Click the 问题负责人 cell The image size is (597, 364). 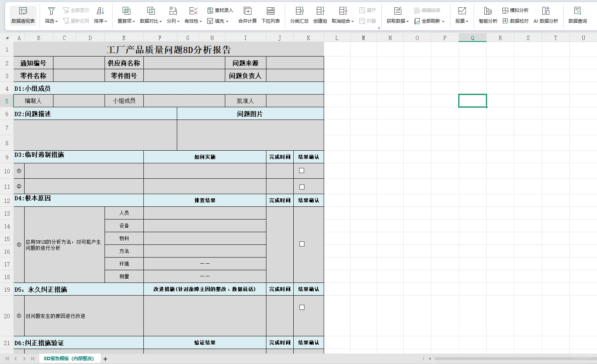[245, 76]
